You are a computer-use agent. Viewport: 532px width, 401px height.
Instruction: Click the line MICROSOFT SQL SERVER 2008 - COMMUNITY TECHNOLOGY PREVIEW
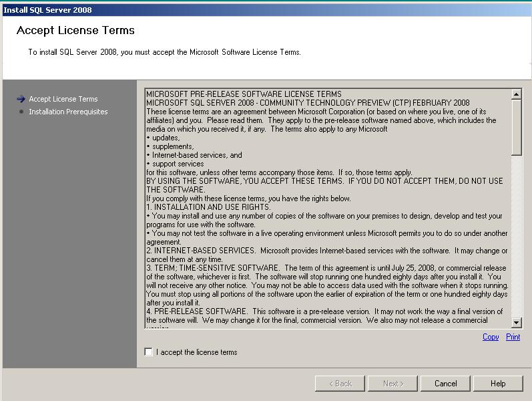tap(308, 103)
